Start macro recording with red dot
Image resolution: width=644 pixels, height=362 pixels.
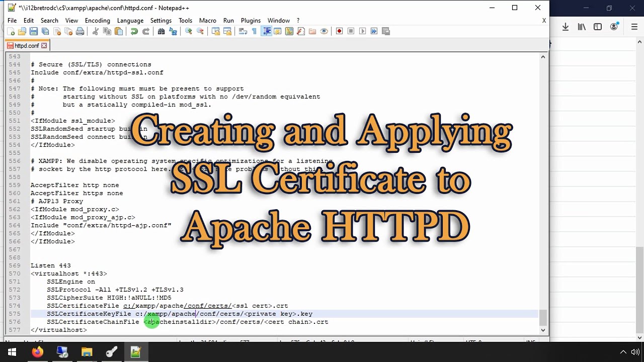pos(339,31)
